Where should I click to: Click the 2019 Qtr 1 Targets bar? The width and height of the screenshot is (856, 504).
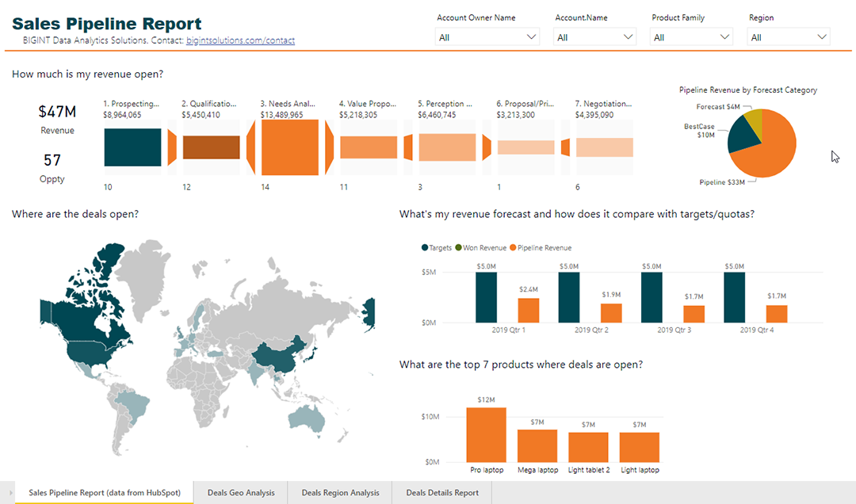[486, 297]
